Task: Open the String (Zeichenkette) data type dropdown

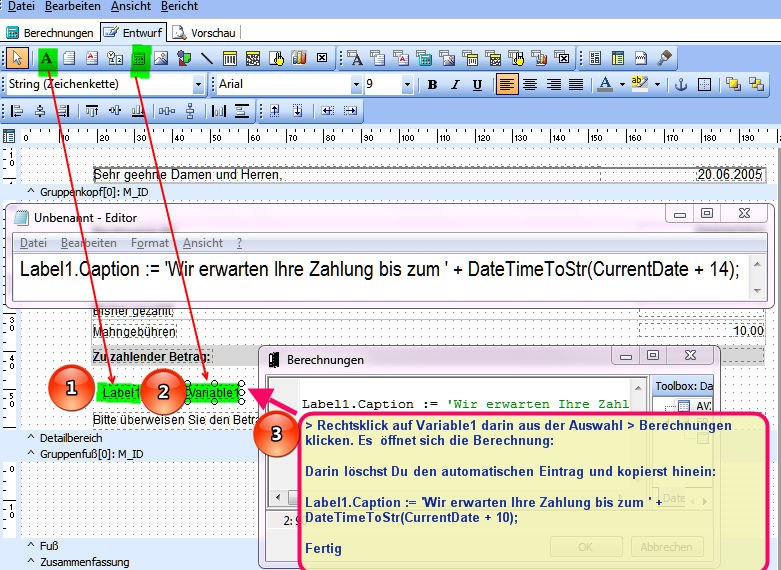Action: (x=198, y=85)
